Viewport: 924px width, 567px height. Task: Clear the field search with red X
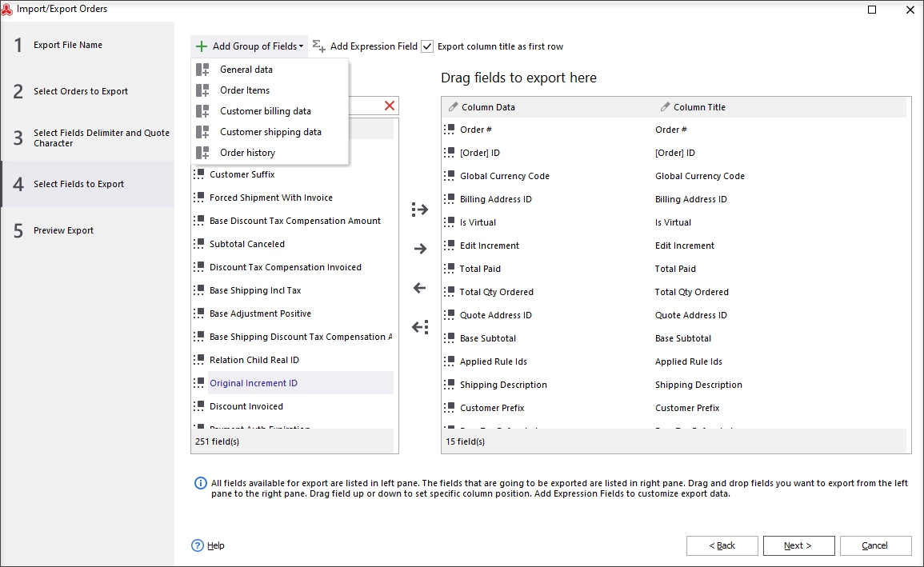pyautogui.click(x=390, y=106)
